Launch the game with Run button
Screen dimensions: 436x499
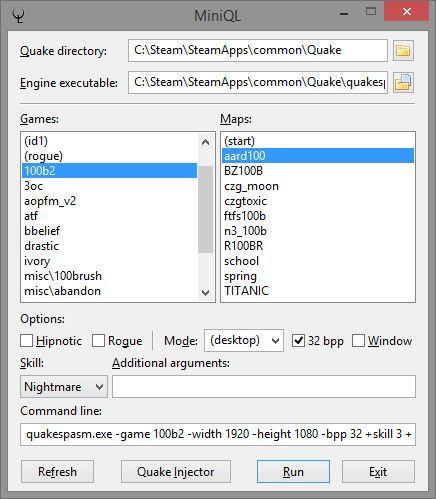coord(293,472)
